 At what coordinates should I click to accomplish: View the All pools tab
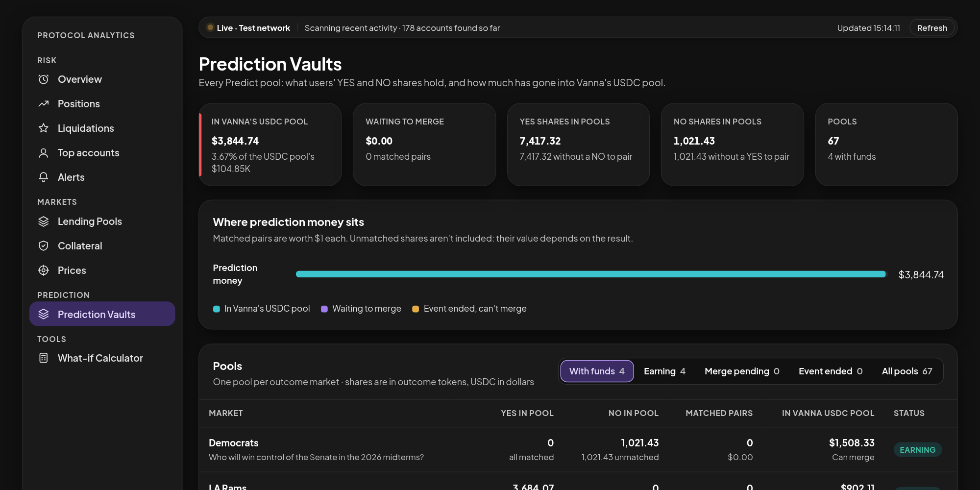tap(907, 371)
